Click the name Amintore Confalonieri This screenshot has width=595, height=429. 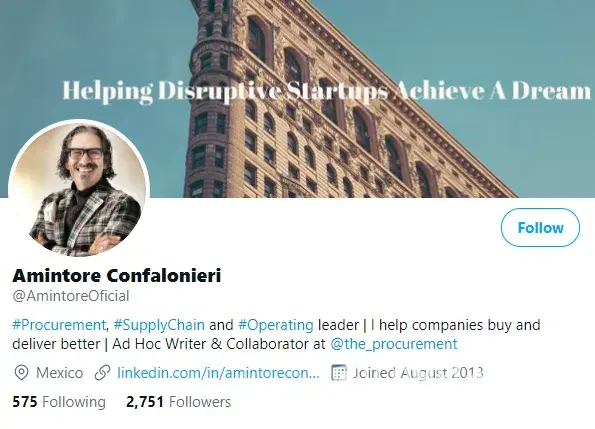click(x=116, y=275)
